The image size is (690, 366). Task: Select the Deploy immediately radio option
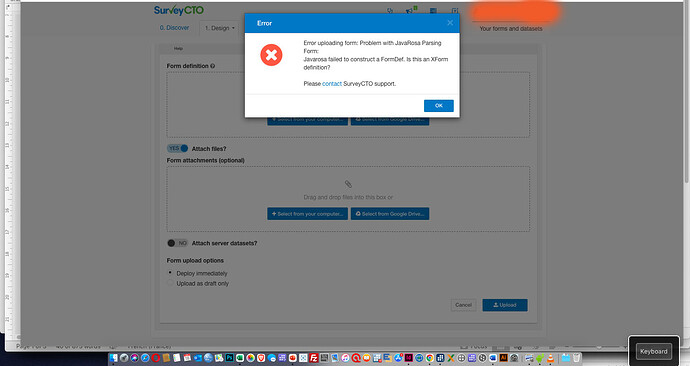(x=170, y=273)
